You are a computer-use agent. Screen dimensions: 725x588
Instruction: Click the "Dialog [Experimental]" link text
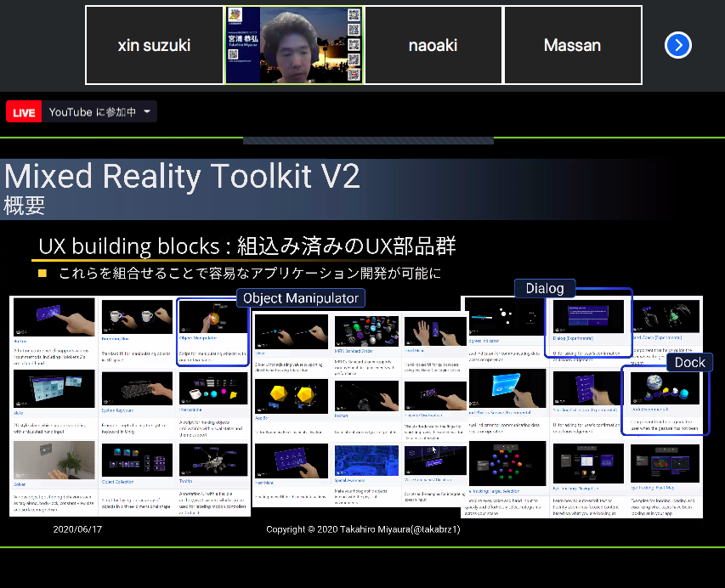pyautogui.click(x=573, y=338)
